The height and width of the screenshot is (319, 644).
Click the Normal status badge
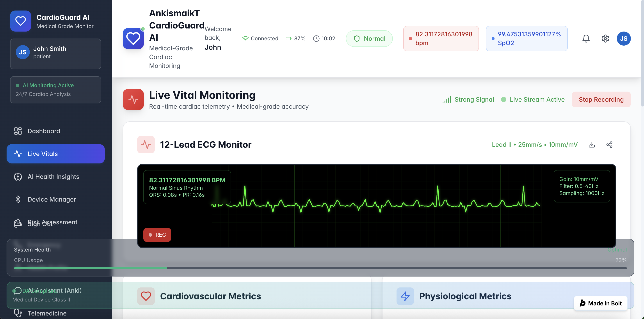(369, 39)
